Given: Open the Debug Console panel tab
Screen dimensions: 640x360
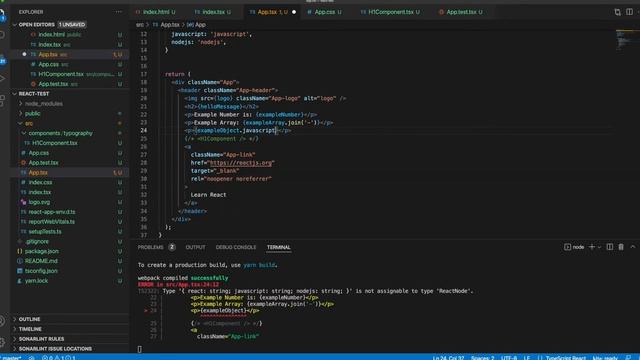Looking at the screenshot, I should click(236, 247).
